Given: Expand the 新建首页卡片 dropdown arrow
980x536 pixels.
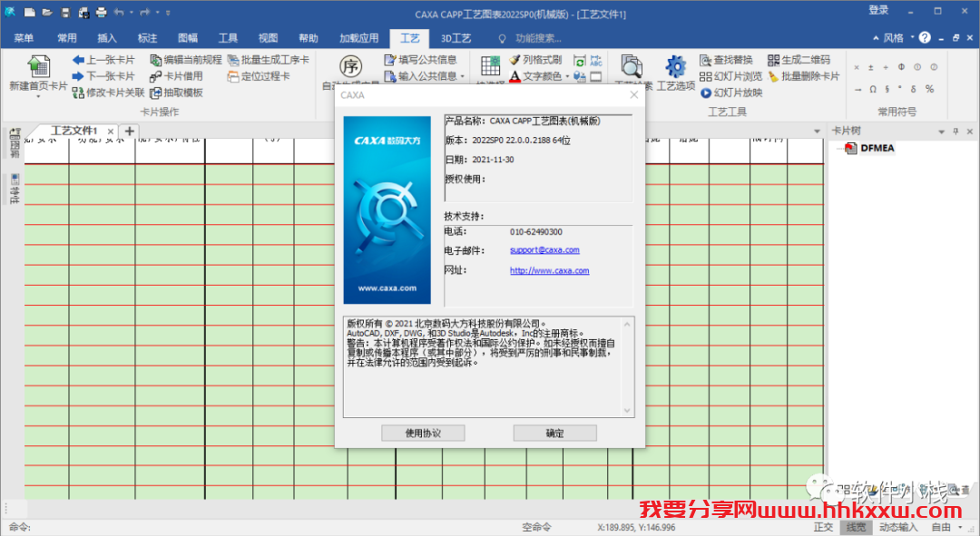Looking at the screenshot, I should 38,96.
